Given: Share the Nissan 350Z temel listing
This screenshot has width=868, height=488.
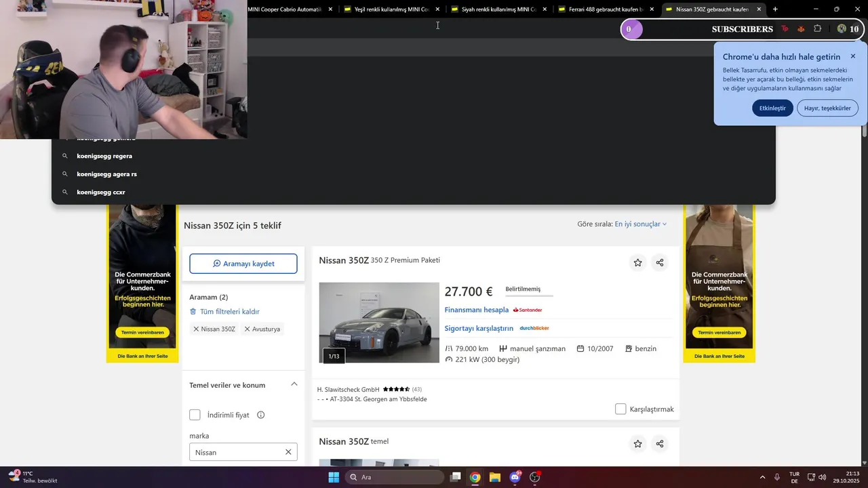Looking at the screenshot, I should coord(660,444).
